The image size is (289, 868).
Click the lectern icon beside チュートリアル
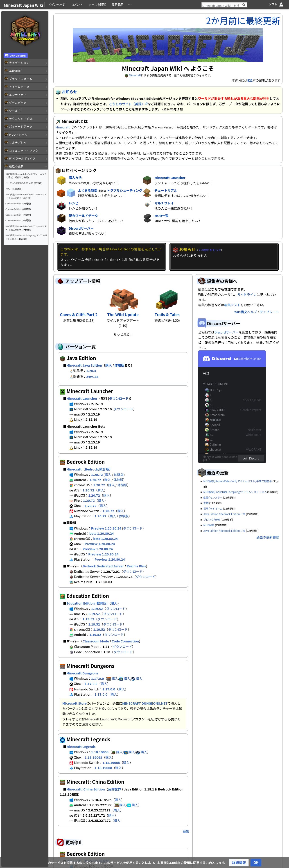[x=147, y=193]
